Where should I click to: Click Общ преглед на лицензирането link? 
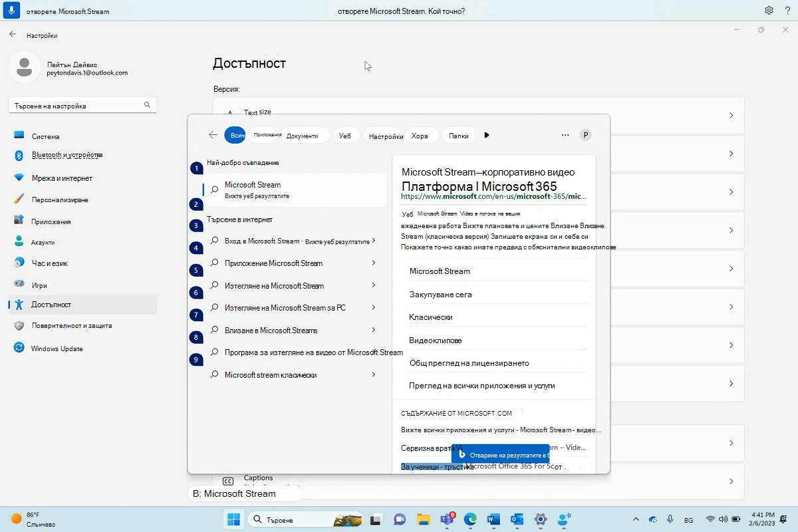(469, 363)
